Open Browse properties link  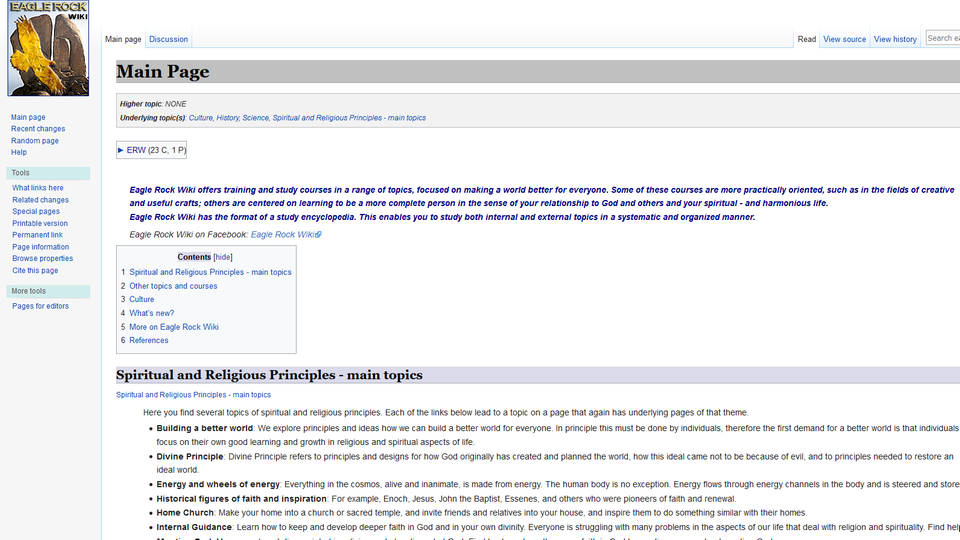pyautogui.click(x=42, y=258)
